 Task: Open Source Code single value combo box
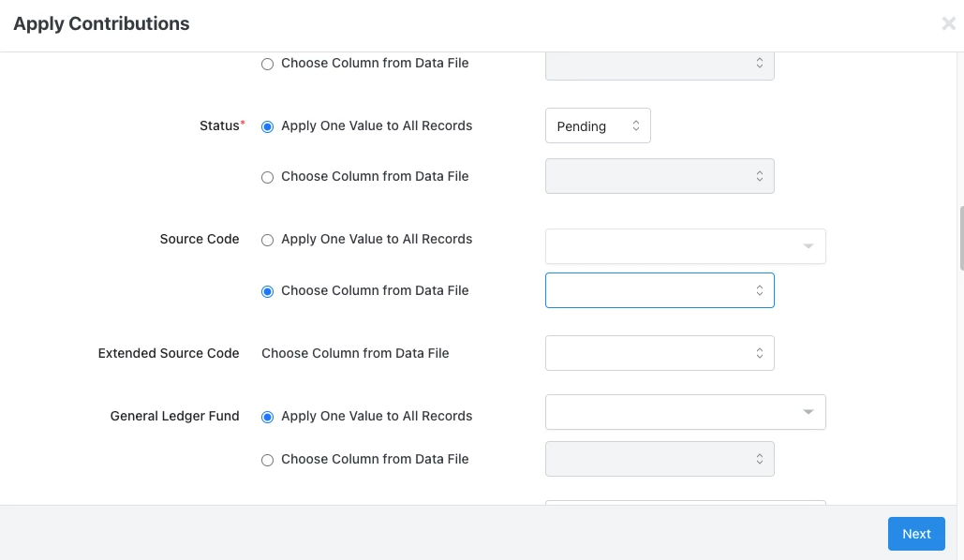[686, 246]
